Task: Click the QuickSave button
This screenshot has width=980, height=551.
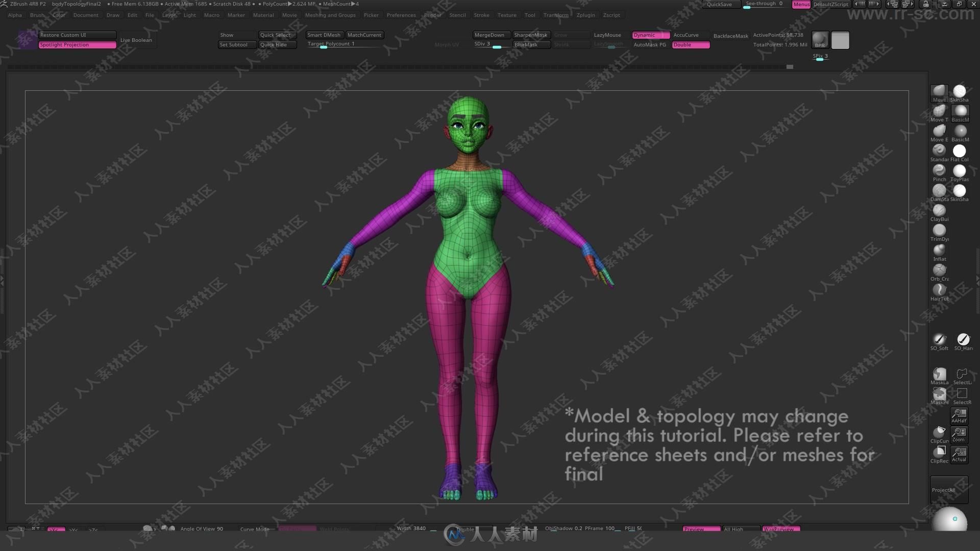Action: coord(720,4)
